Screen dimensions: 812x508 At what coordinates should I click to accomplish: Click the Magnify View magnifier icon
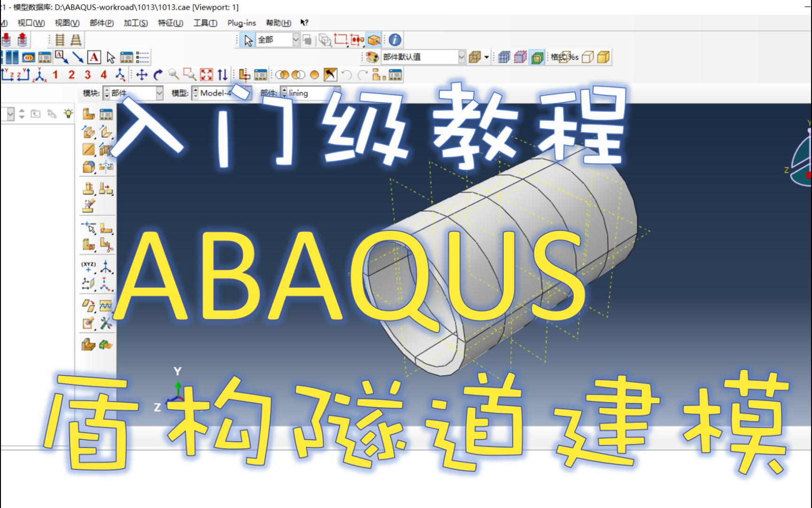coord(174,75)
